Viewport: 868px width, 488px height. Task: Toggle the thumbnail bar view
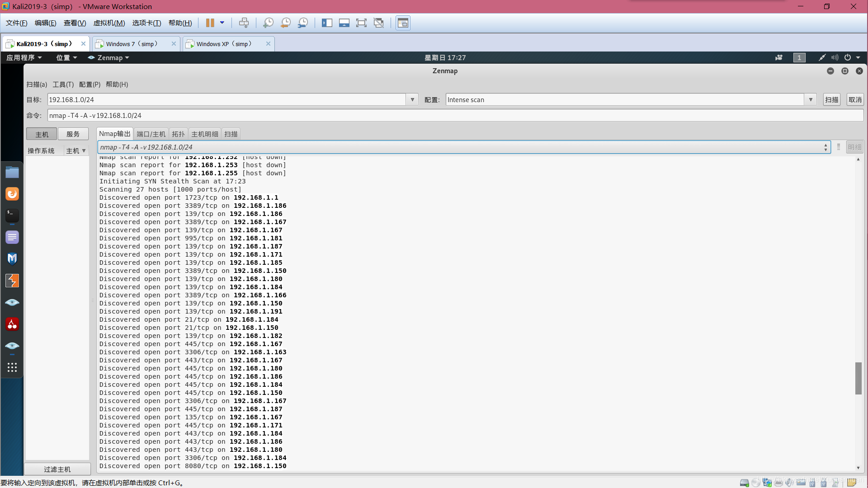coord(344,23)
